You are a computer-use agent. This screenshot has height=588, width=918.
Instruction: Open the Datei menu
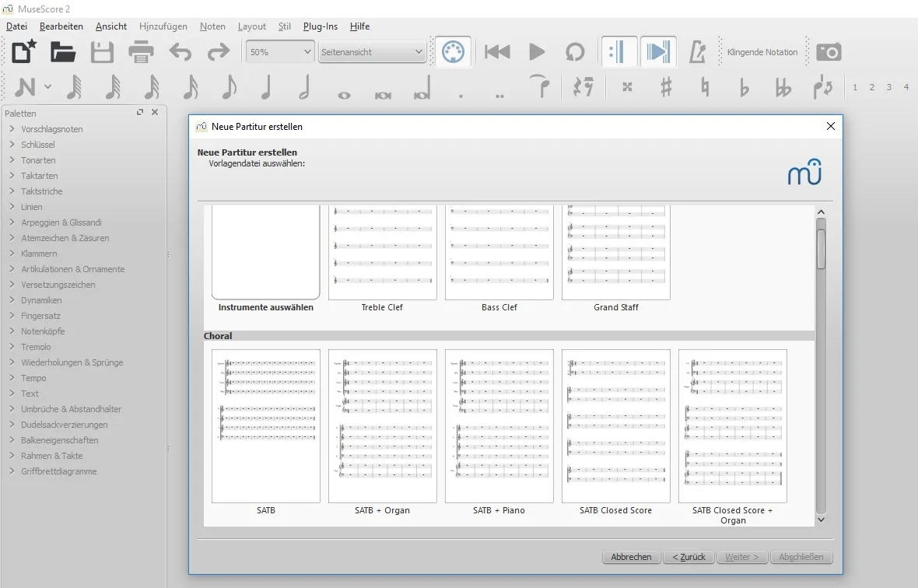tap(16, 26)
